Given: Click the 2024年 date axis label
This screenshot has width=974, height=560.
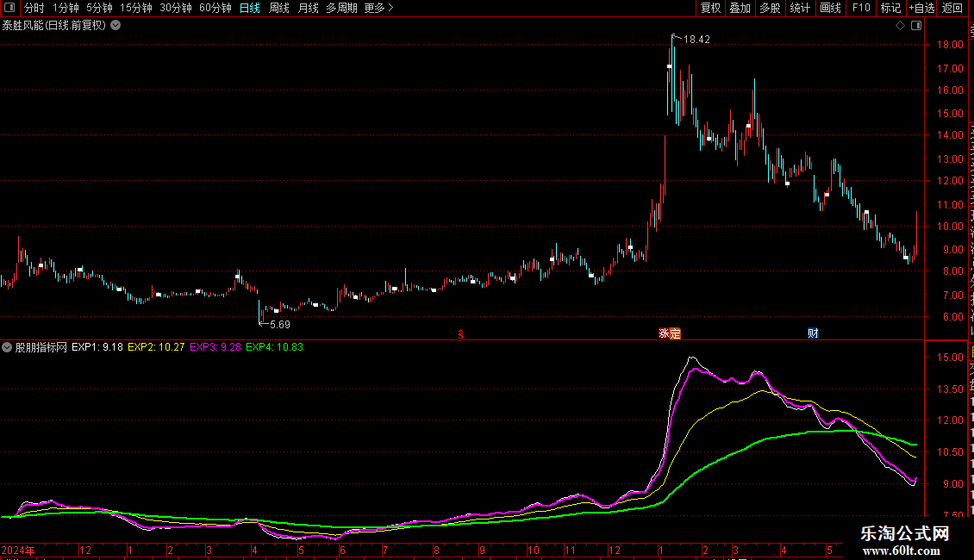Looking at the screenshot, I should tap(17, 551).
